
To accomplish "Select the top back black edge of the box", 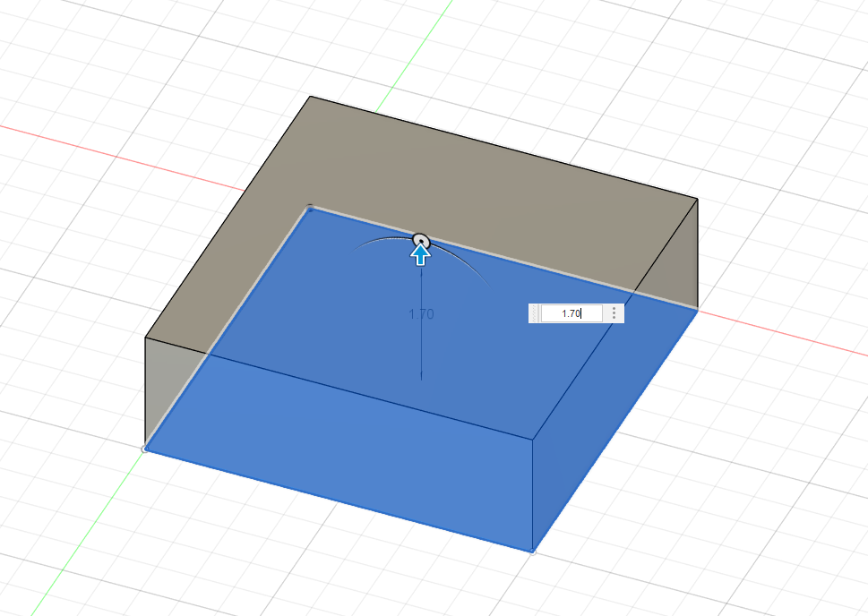I will (x=502, y=147).
